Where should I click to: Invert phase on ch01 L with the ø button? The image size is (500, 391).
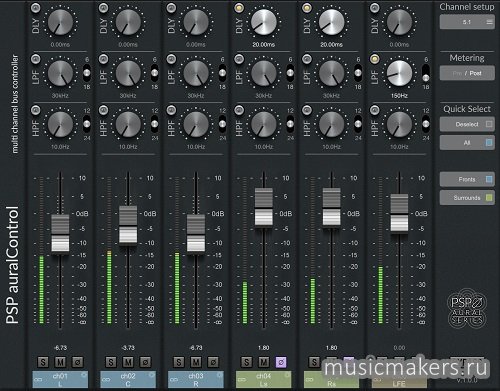point(78,362)
